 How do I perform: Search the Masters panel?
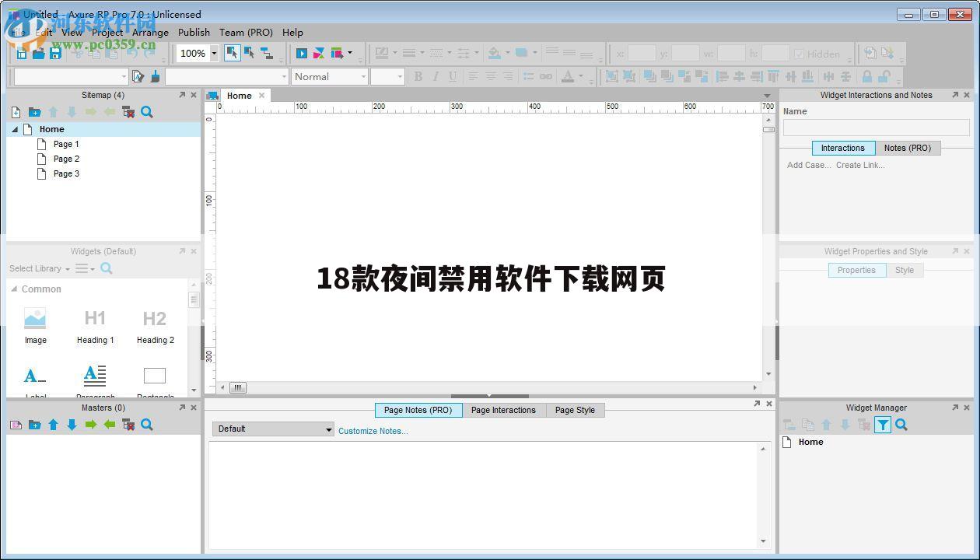pyautogui.click(x=147, y=425)
